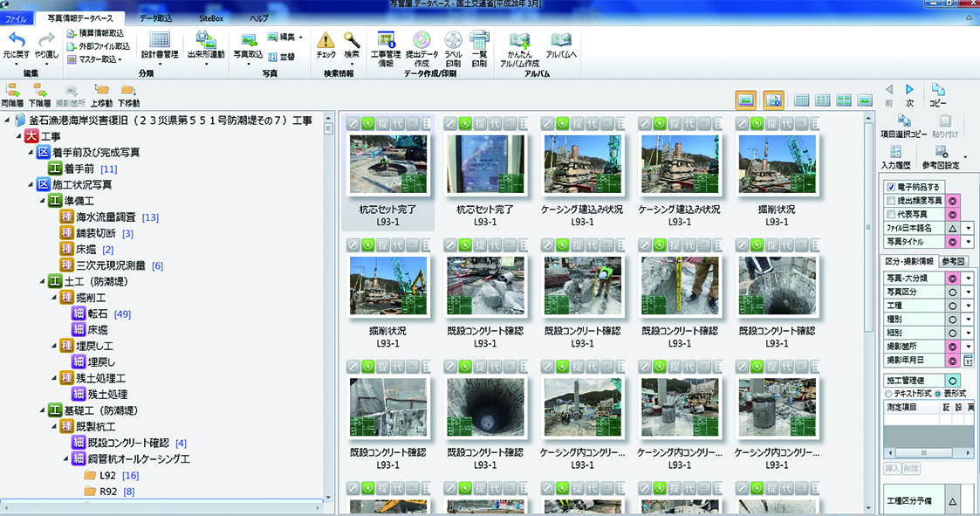Select the first ケーシング建込み状況 thumbnail
The width and height of the screenshot is (980, 516).
coord(582,165)
